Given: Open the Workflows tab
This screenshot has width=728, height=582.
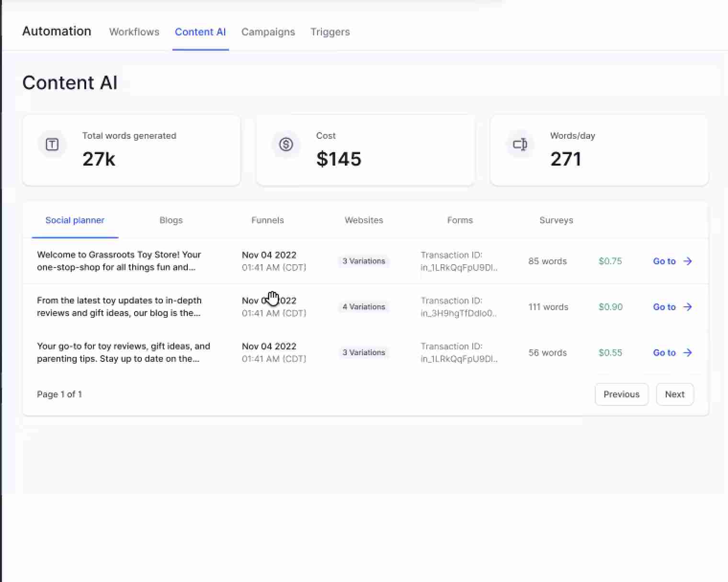Looking at the screenshot, I should point(134,32).
